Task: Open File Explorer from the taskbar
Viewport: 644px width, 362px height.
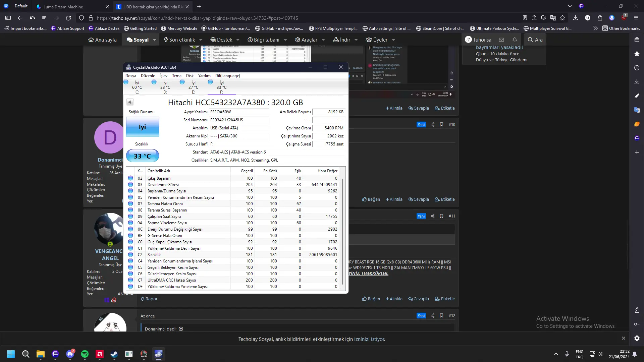Action: [41, 354]
